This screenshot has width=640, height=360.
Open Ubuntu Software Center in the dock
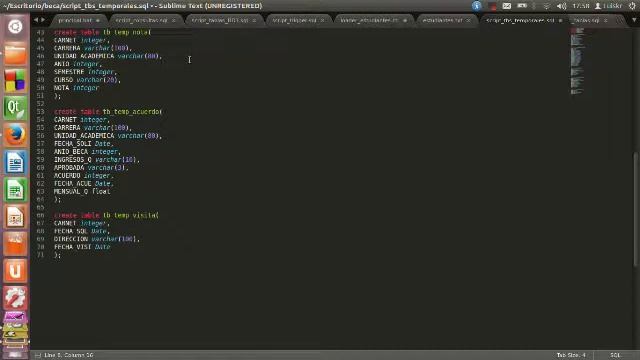15,244
